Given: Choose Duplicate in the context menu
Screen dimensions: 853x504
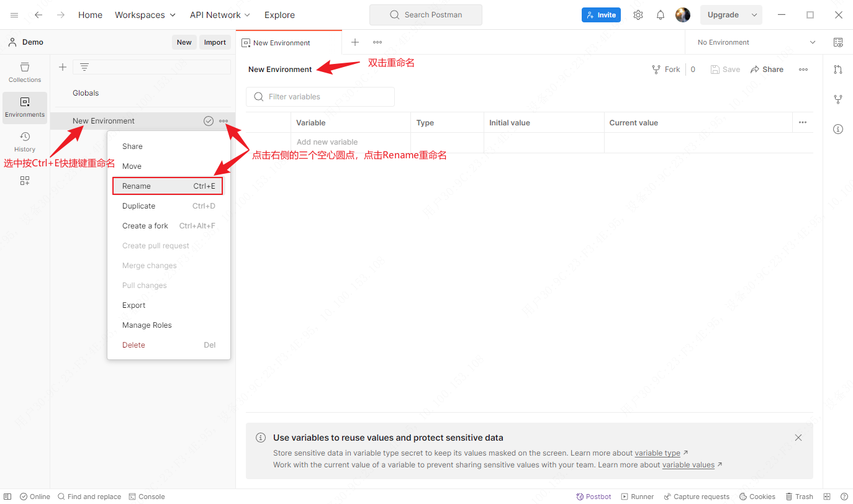Looking at the screenshot, I should tap(168, 206).
